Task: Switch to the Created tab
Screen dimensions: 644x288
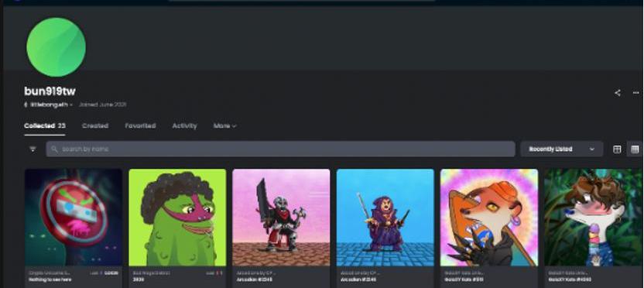Action: (95, 125)
